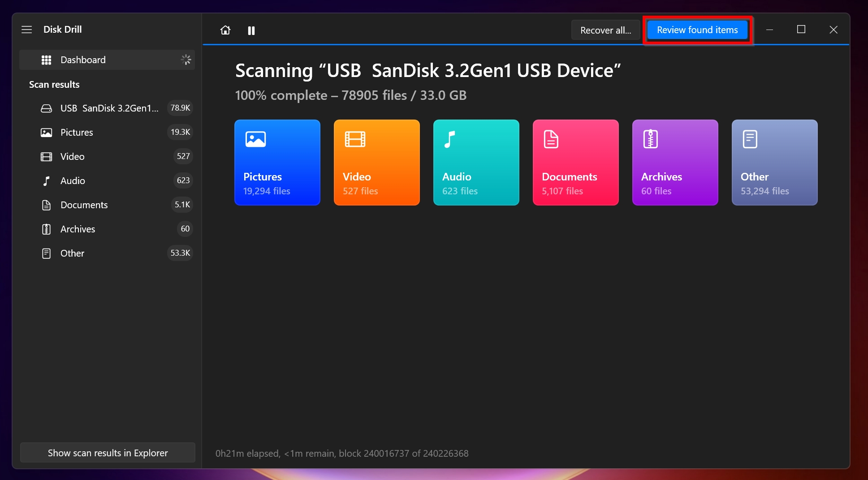Image resolution: width=868 pixels, height=480 pixels.
Task: Click the Scan results heading
Action: coord(54,85)
